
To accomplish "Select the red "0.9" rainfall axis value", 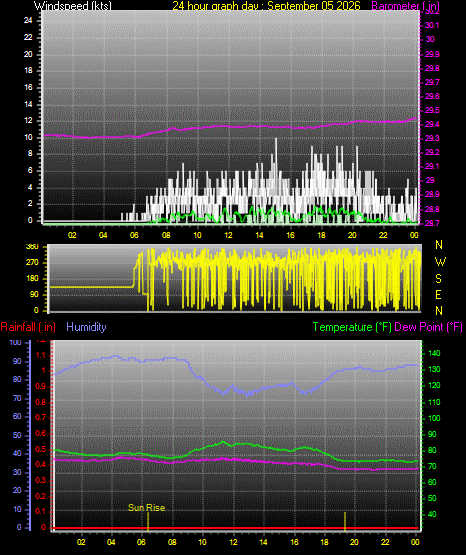I will click(41, 386).
